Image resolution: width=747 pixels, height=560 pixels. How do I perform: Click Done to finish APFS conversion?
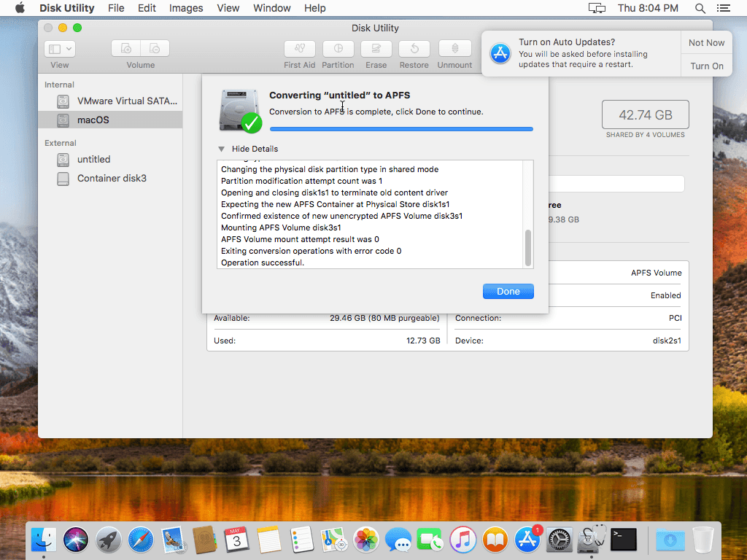[x=508, y=291]
